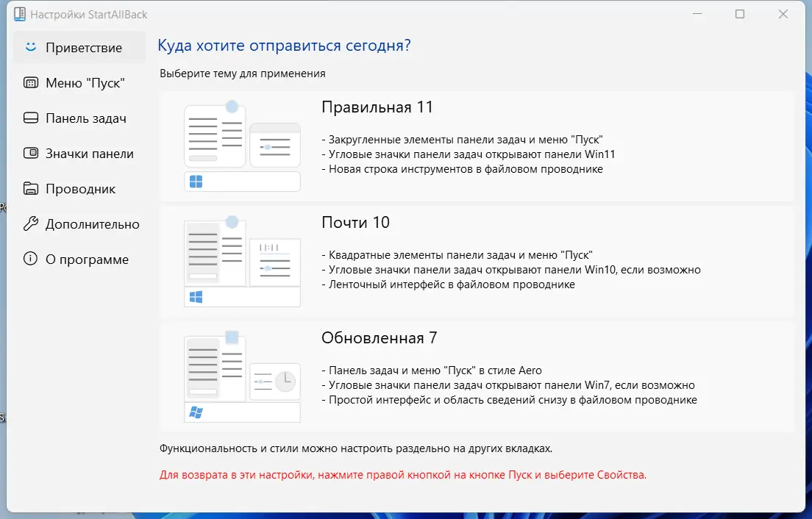
Task: Switch to Панель задач settings
Action: pyautogui.click(x=79, y=118)
